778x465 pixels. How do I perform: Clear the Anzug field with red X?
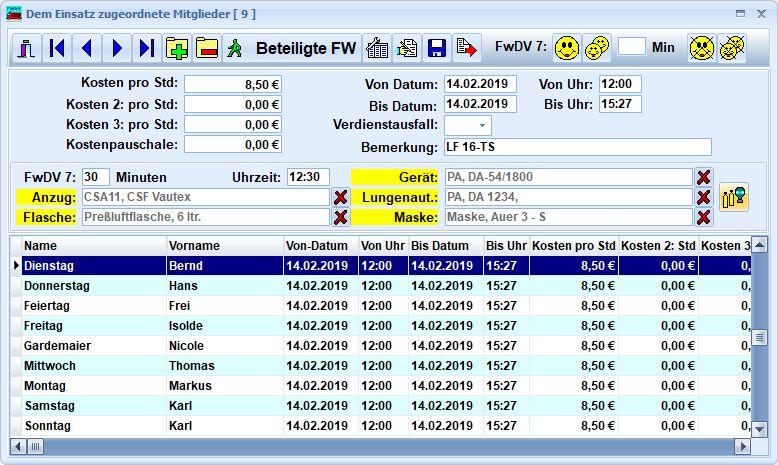(x=340, y=197)
